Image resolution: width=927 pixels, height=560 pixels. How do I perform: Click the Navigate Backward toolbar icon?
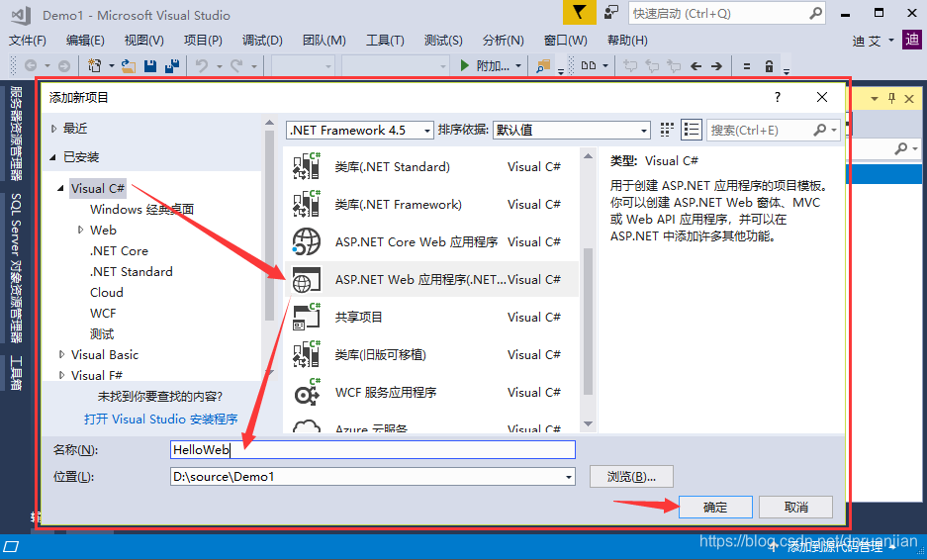[31, 65]
